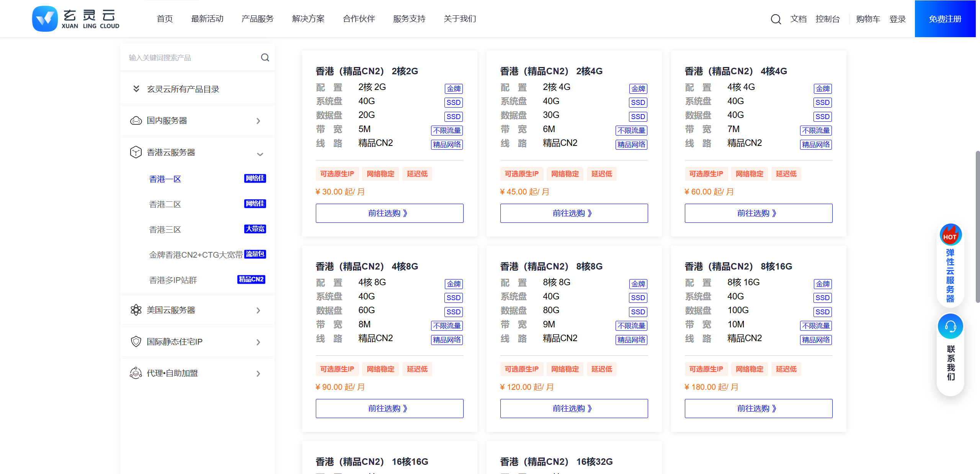The image size is (980, 474).
Task: Click the globe icon beside 香港云服务器
Action: [136, 152]
